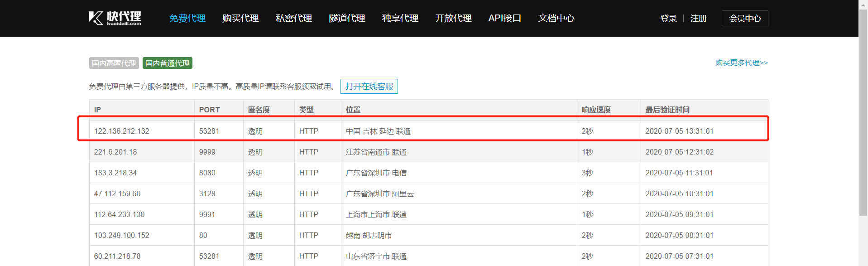Click timestamp 2020-07-05 12:31:02
The height and width of the screenshot is (266, 868).
click(x=679, y=152)
